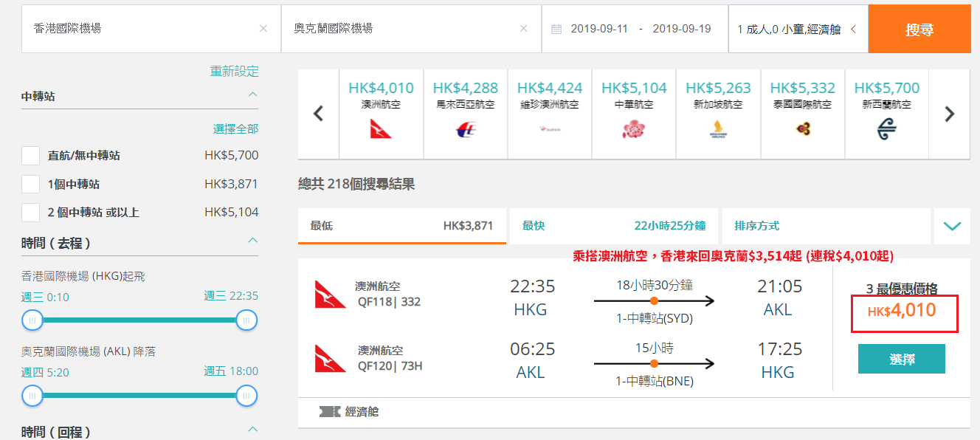Viewport: 980px width, 440px height.
Task: Tick the 1個中轉站 checkbox
Action: pos(30,184)
